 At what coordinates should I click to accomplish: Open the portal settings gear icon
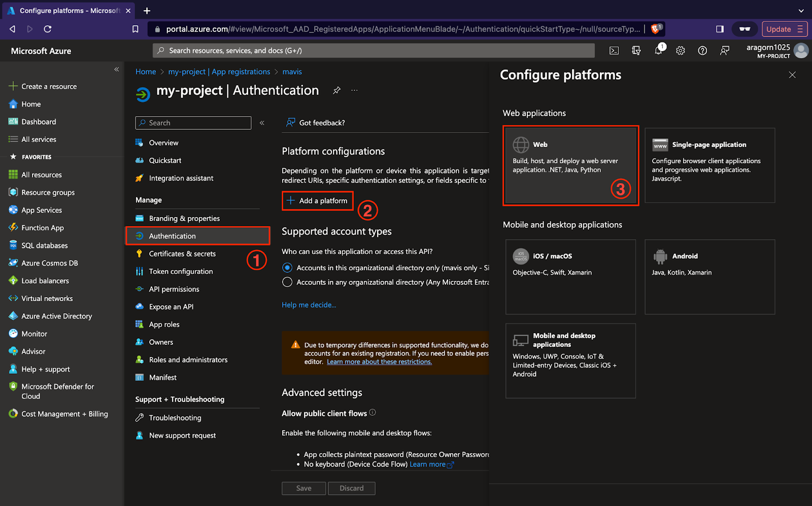click(x=681, y=51)
